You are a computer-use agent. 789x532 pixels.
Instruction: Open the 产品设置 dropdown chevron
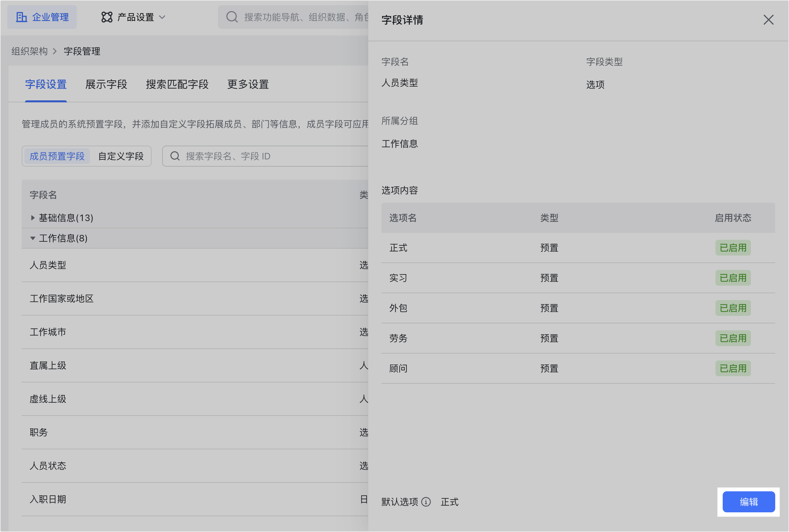click(162, 17)
